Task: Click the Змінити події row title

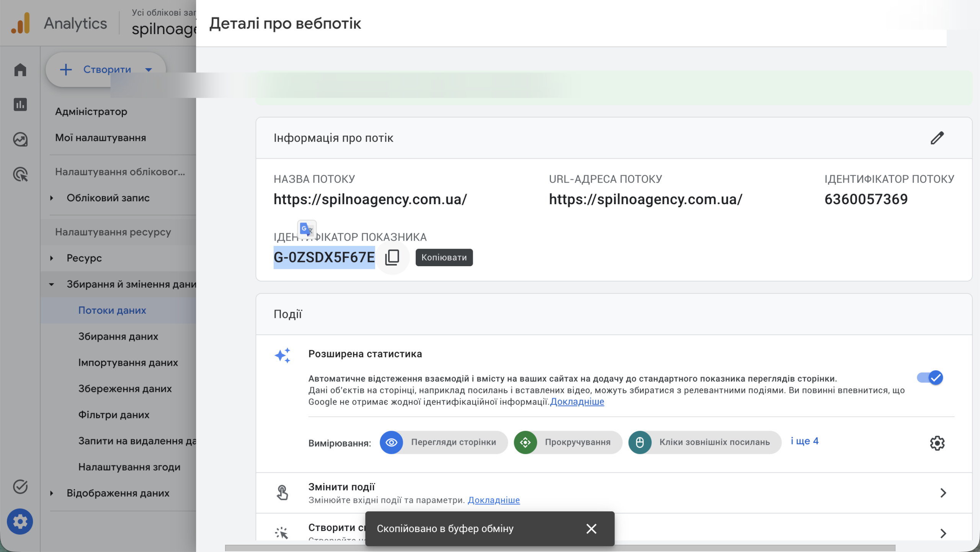Action: pyautogui.click(x=341, y=487)
